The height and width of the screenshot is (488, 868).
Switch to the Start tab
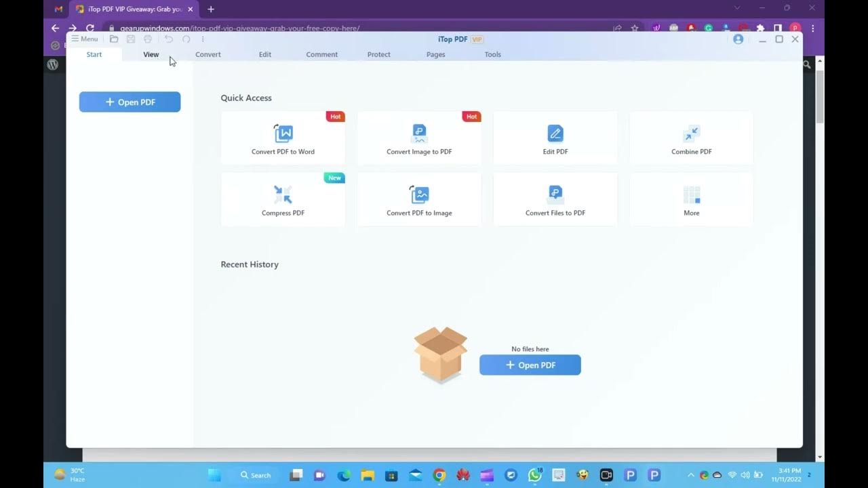click(94, 54)
